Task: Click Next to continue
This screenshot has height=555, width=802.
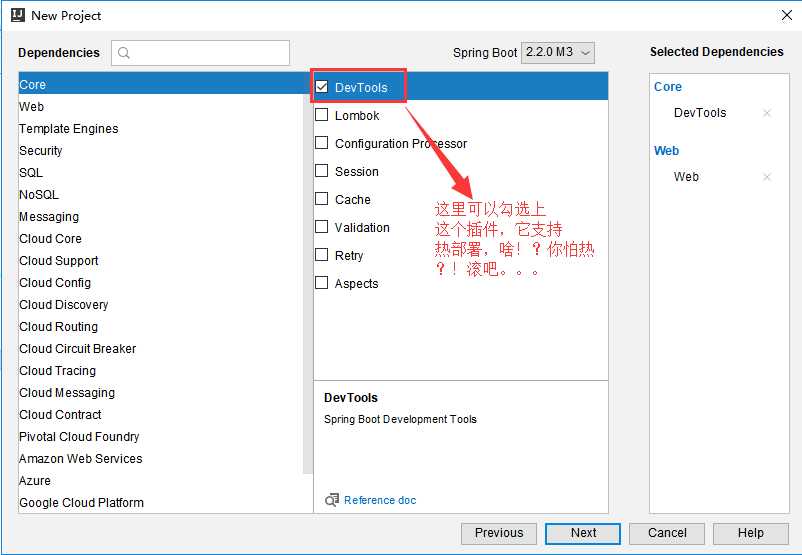Action: [583, 533]
